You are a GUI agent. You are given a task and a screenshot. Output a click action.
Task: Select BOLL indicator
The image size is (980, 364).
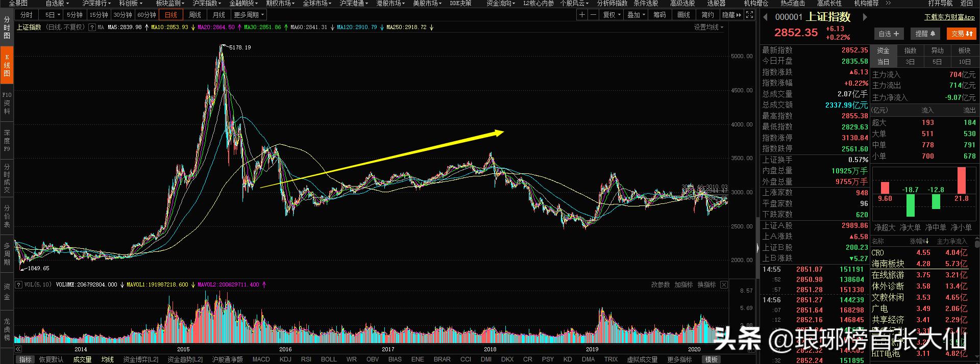(329, 359)
